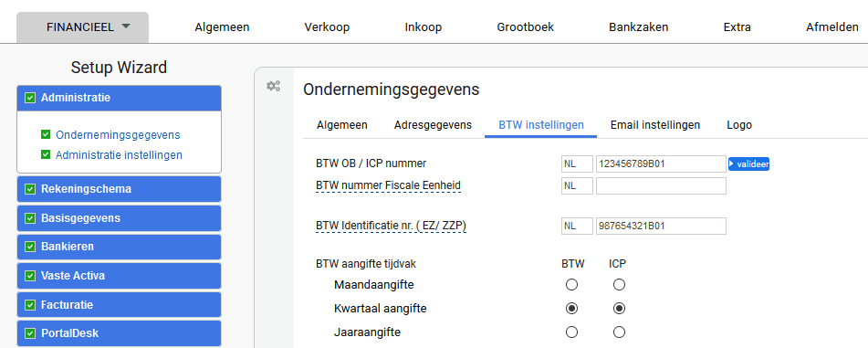Click the check icon next to Administratie instellingen
The width and height of the screenshot is (868, 348).
(x=46, y=154)
